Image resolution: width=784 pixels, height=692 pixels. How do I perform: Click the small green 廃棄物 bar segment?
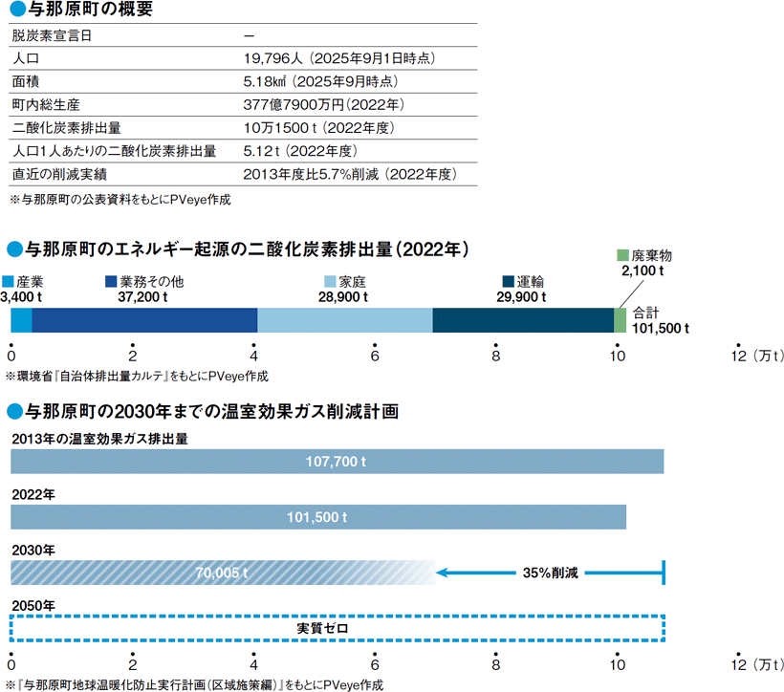(620, 320)
